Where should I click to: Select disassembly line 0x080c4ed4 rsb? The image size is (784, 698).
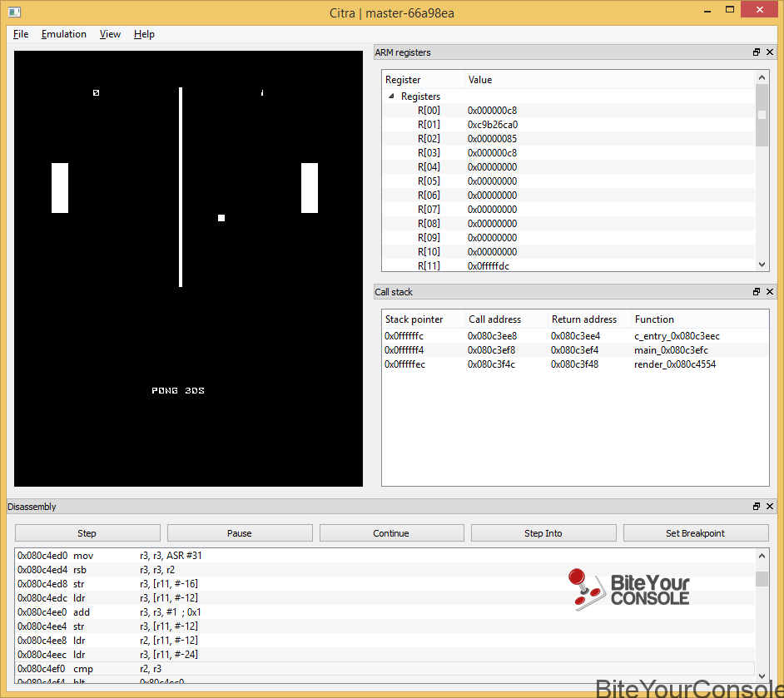(385, 570)
